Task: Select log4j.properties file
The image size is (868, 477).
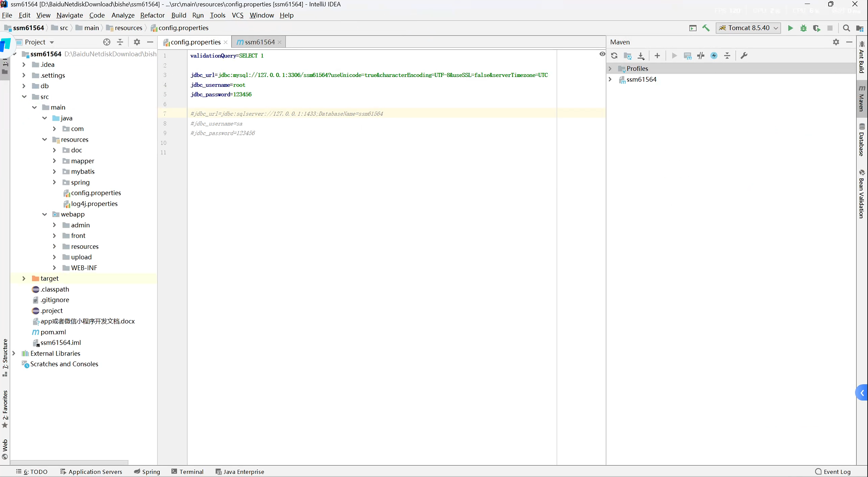Action: pyautogui.click(x=94, y=204)
